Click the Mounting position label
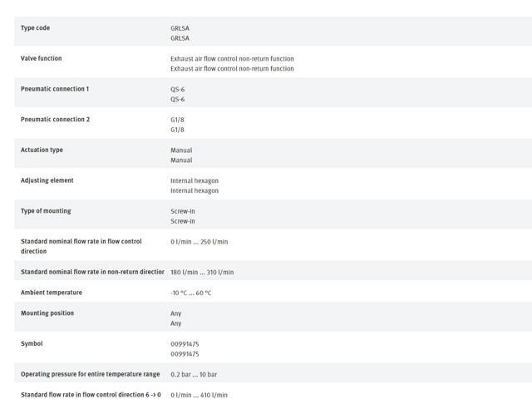The height and width of the screenshot is (399, 532). (x=47, y=313)
